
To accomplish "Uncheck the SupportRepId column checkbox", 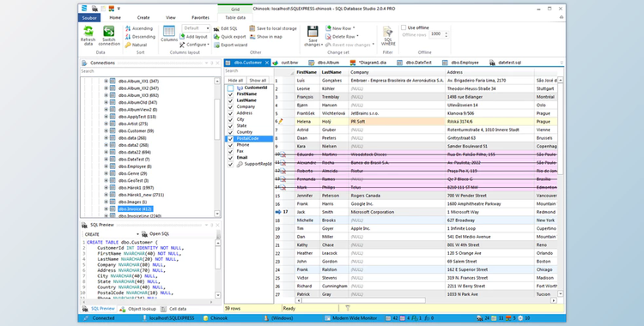I will (230, 164).
